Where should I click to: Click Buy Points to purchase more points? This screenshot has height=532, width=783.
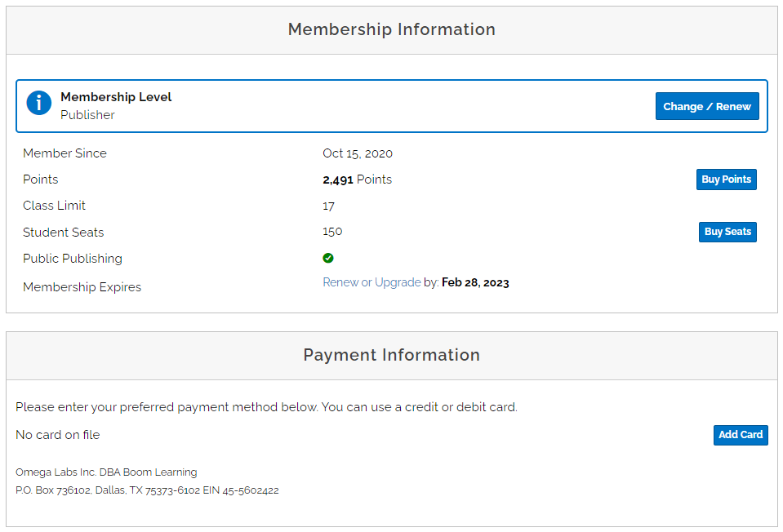(x=726, y=179)
